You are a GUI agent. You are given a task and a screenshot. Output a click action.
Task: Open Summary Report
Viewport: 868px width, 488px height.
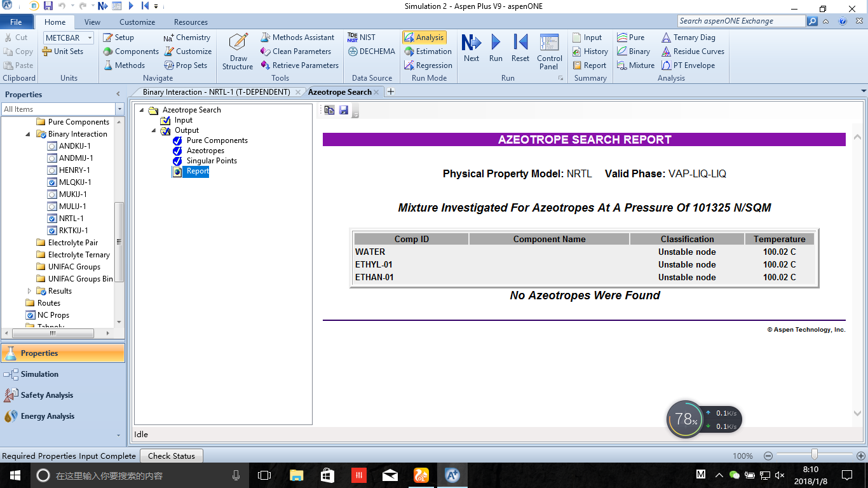589,65
